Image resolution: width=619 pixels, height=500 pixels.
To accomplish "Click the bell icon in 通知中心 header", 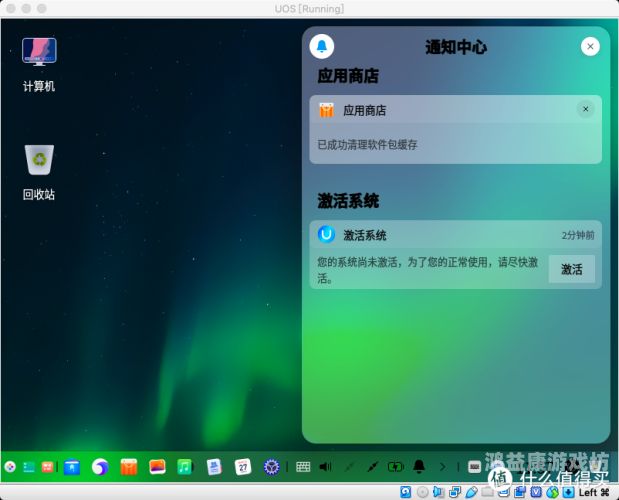I will coord(322,47).
